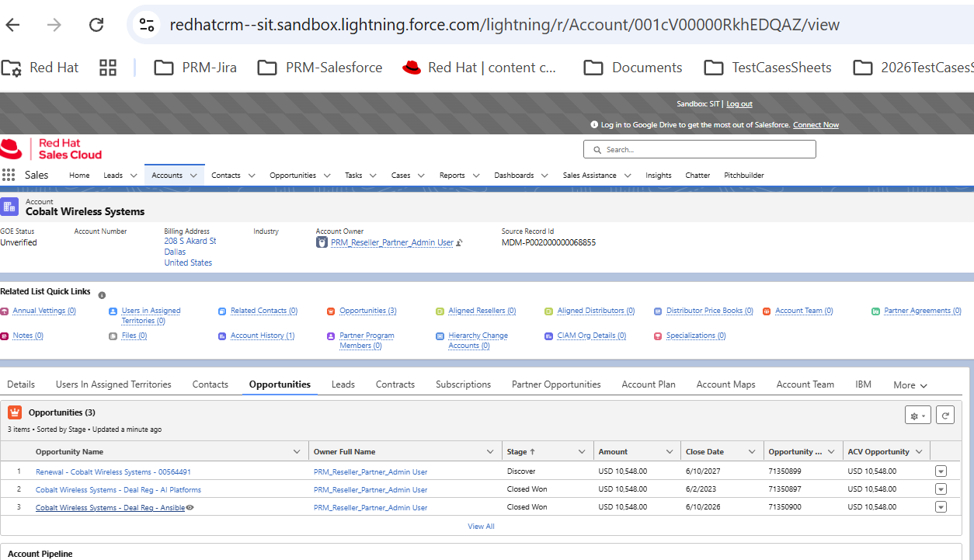Click the Red Hat Sales Cloud logo
The height and width of the screenshot is (560, 974).
[x=51, y=148]
